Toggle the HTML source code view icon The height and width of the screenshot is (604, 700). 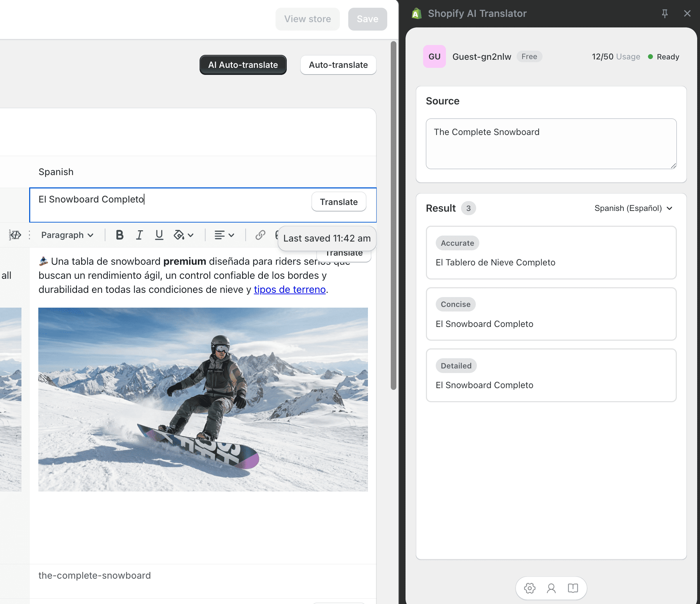coord(15,235)
